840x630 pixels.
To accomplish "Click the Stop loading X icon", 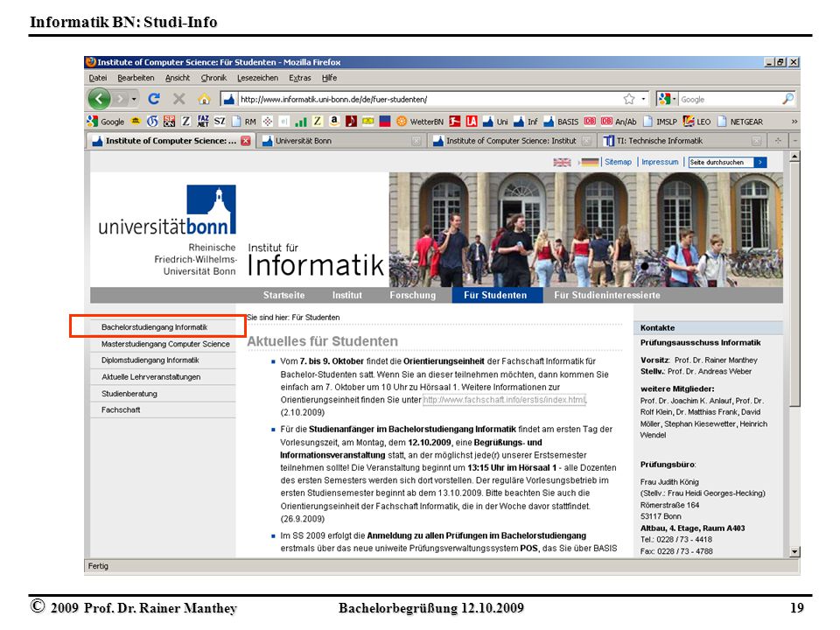I will pyautogui.click(x=178, y=99).
